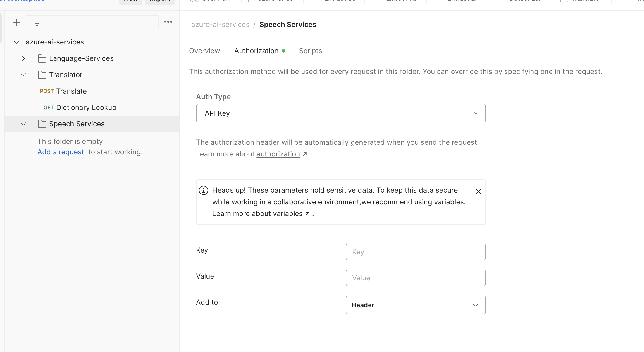Expand the Language-Services folder chevron
Viewport: 644px width, 352px height.
pyautogui.click(x=23, y=58)
